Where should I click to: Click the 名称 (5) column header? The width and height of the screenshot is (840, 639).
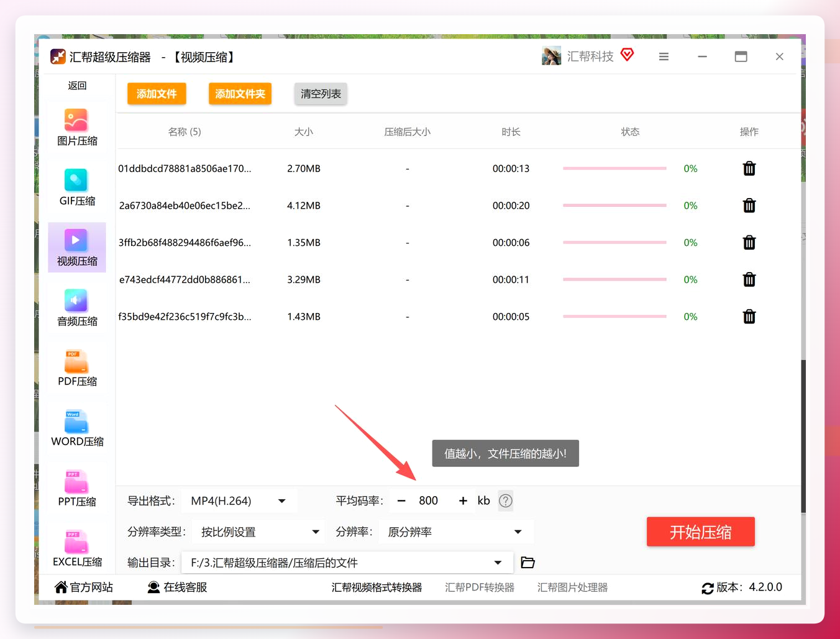(x=185, y=132)
